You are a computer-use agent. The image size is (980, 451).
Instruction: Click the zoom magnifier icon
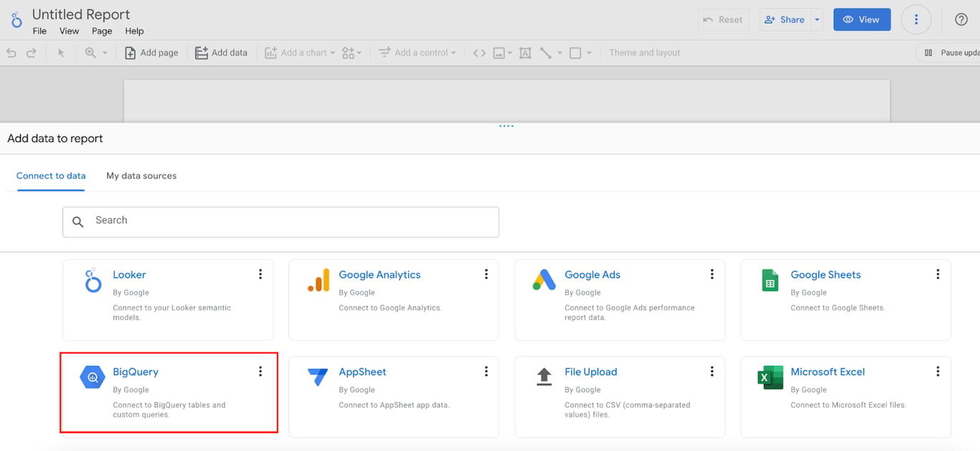[x=90, y=52]
